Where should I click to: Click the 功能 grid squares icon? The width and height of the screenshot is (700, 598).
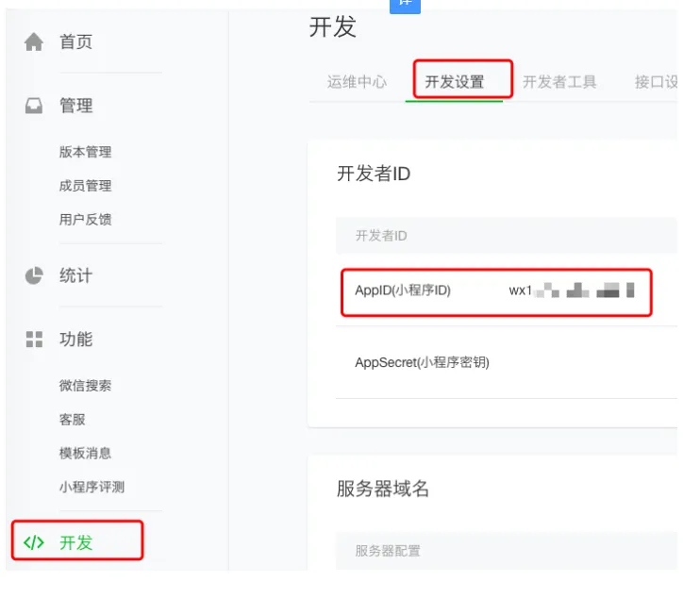click(x=34, y=340)
